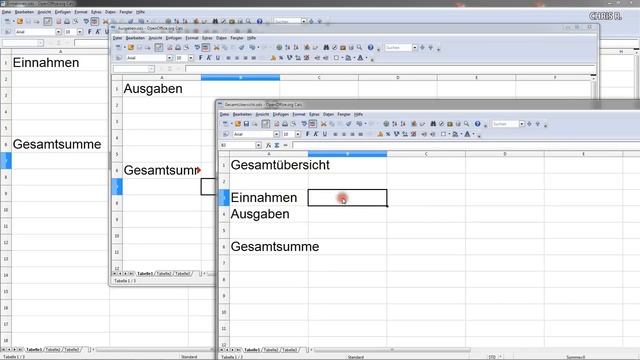Open Function Wizard fx in Gesamtübersicht window
This screenshot has width=640, height=360.
pos(268,145)
